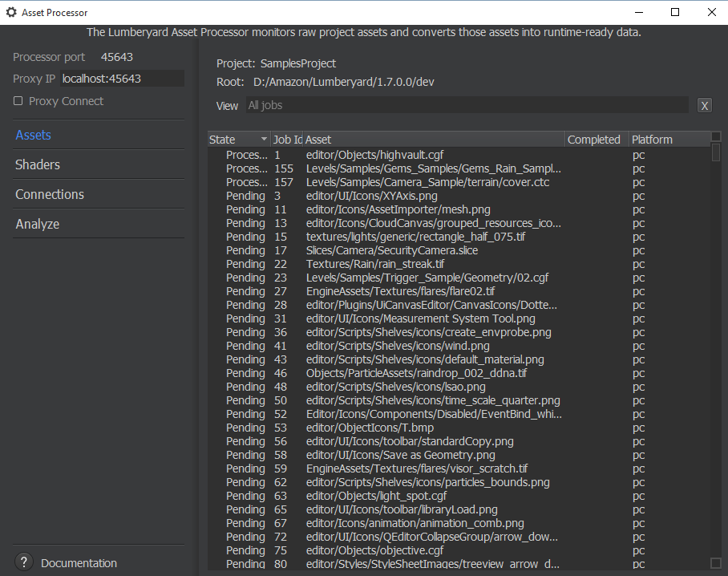Sort jobs by the Job Id column
Viewport: 728px width, 576px height.
click(287, 140)
